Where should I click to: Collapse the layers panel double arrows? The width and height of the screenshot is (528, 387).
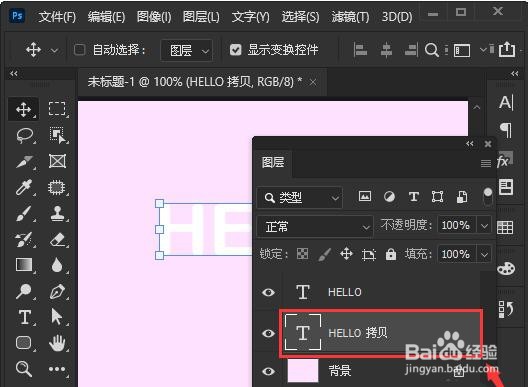470,144
